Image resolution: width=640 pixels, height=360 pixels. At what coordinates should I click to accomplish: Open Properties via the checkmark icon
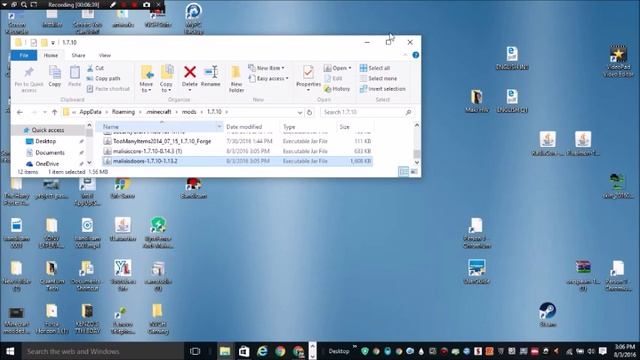tap(309, 72)
